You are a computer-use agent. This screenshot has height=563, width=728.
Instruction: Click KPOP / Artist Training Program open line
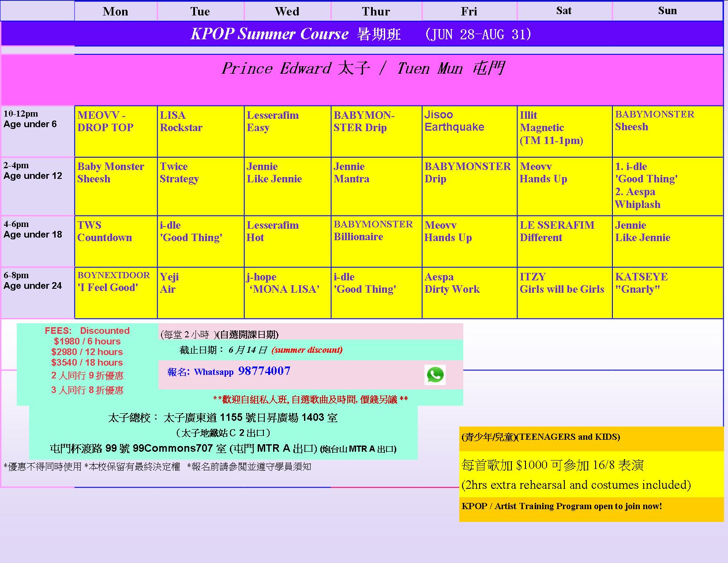[x=562, y=506]
